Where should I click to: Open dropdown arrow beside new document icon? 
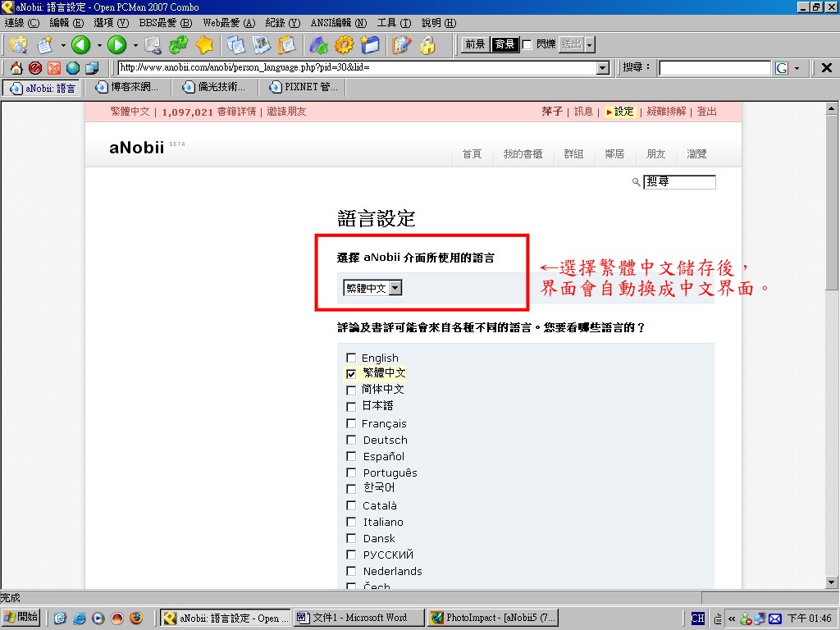pyautogui.click(x=63, y=46)
